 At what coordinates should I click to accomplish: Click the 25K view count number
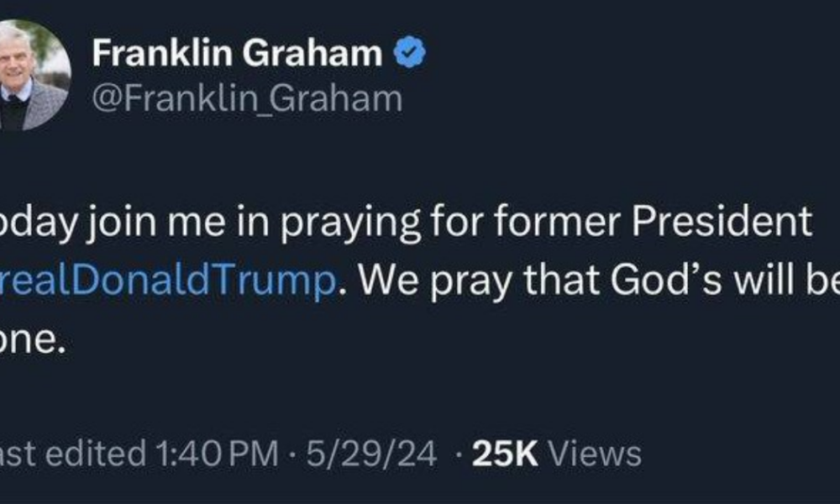tap(505, 454)
